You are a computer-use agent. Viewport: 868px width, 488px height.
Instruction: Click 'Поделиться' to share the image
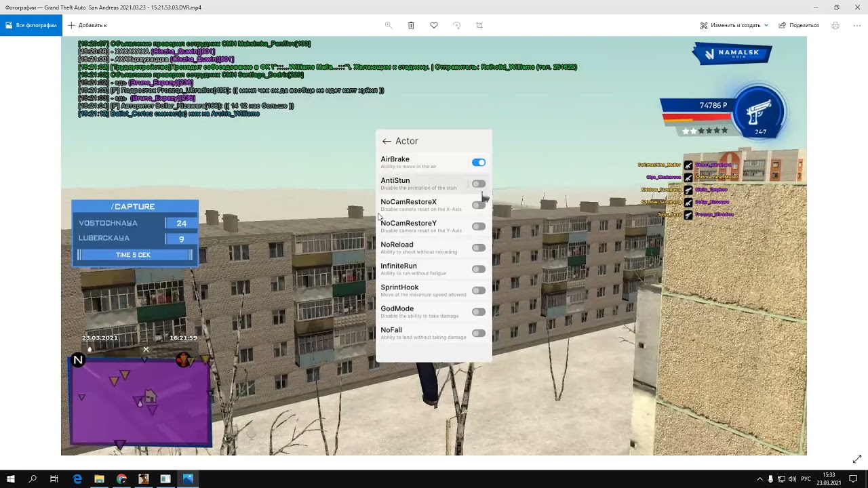coord(799,25)
